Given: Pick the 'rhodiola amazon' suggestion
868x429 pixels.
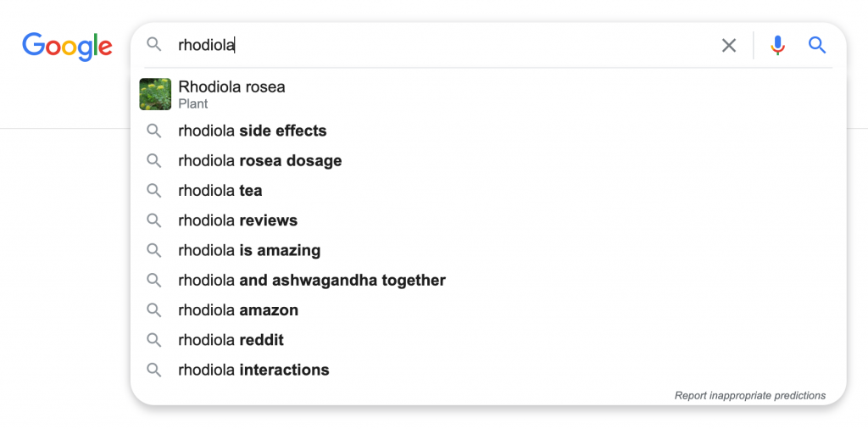Looking at the screenshot, I should pyautogui.click(x=488, y=310).
